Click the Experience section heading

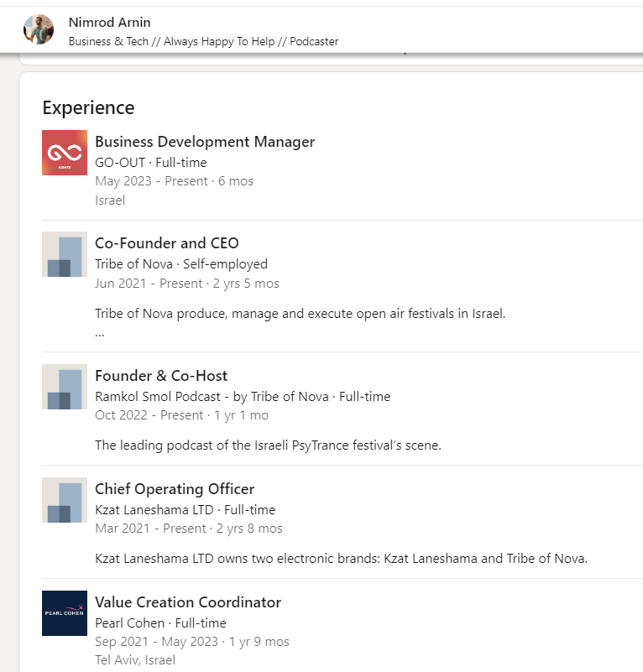(x=88, y=107)
